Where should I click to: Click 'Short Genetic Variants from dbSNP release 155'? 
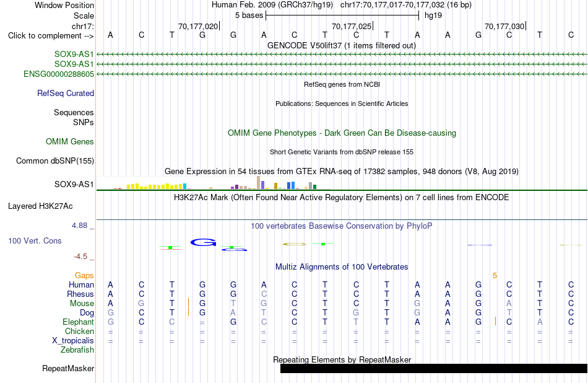click(342, 152)
